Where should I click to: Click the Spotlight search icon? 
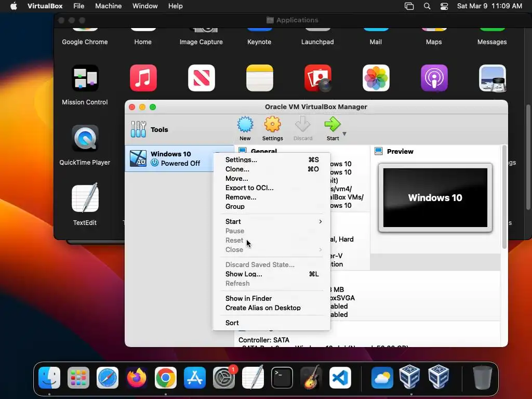pyautogui.click(x=427, y=6)
